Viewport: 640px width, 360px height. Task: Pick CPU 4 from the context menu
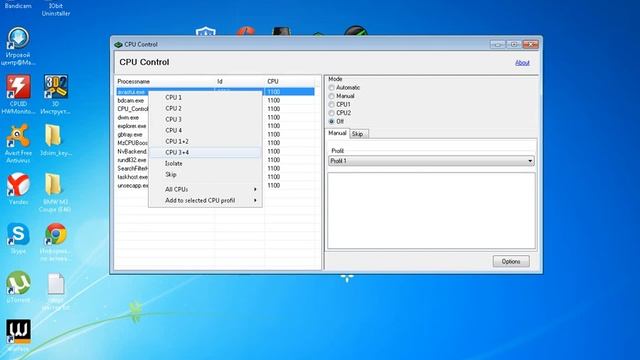coord(205,131)
